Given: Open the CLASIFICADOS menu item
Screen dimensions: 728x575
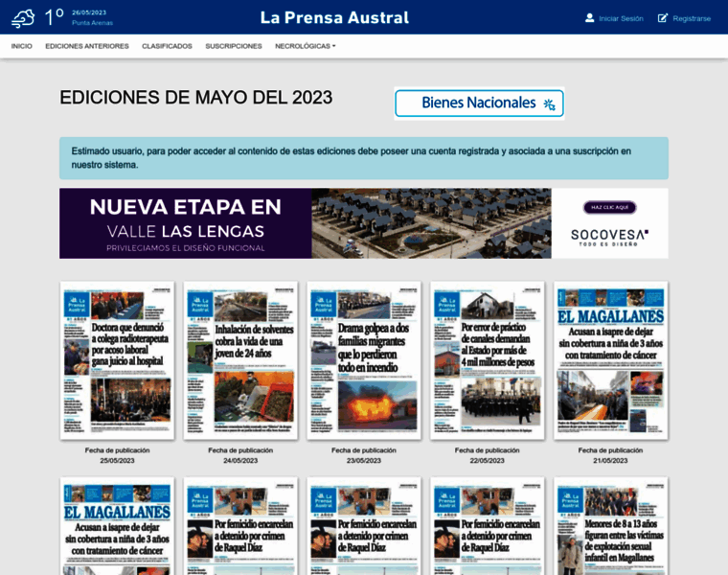Looking at the screenshot, I should pyautogui.click(x=167, y=46).
